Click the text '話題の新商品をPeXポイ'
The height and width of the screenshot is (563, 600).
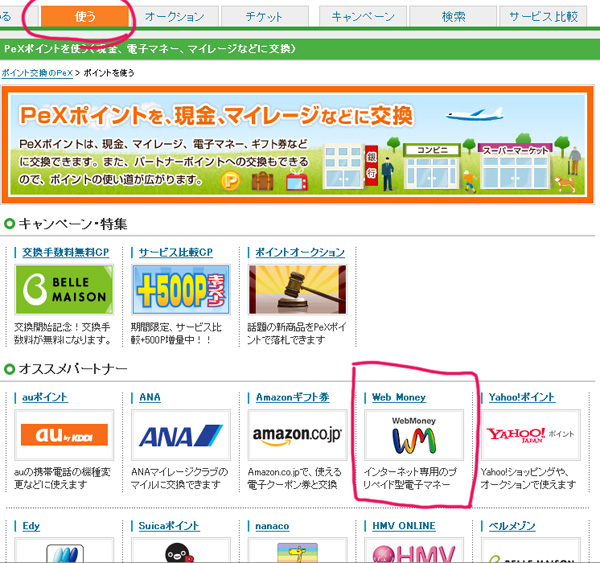coord(297,327)
